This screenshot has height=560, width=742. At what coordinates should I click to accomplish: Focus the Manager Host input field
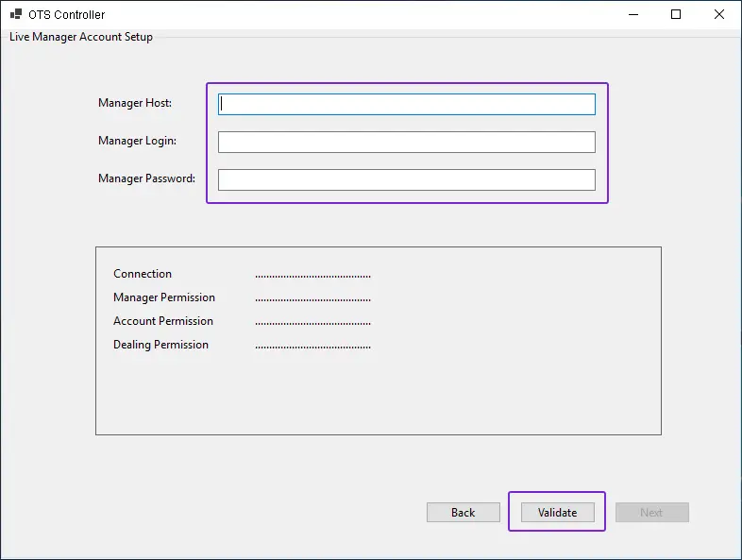407,104
